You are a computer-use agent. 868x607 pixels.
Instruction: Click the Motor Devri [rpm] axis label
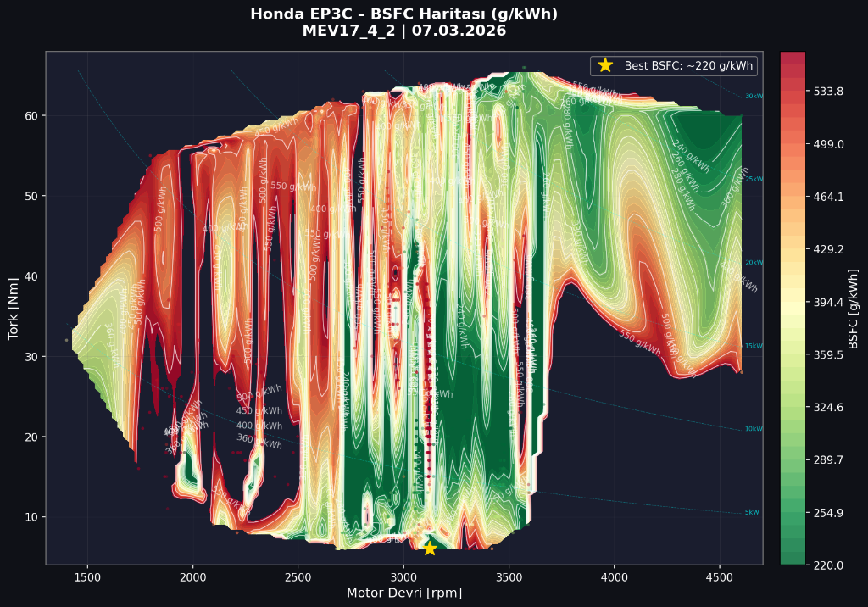coord(403,593)
